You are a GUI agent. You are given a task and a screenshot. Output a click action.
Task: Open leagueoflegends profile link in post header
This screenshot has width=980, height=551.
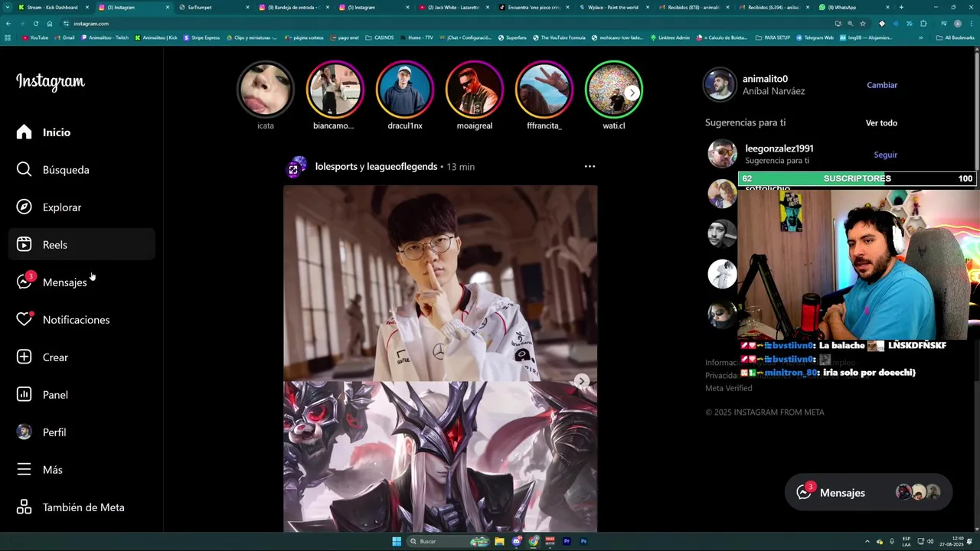[x=403, y=167]
